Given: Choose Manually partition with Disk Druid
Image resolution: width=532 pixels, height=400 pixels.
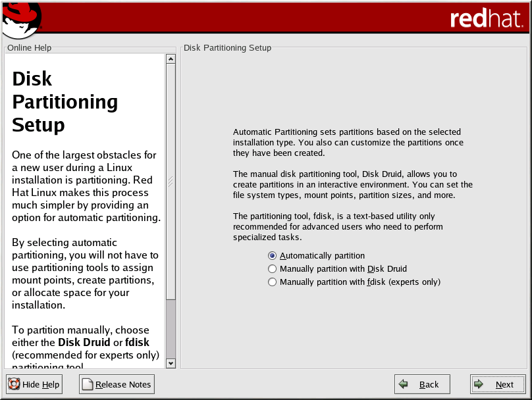Looking at the screenshot, I should 273,269.
